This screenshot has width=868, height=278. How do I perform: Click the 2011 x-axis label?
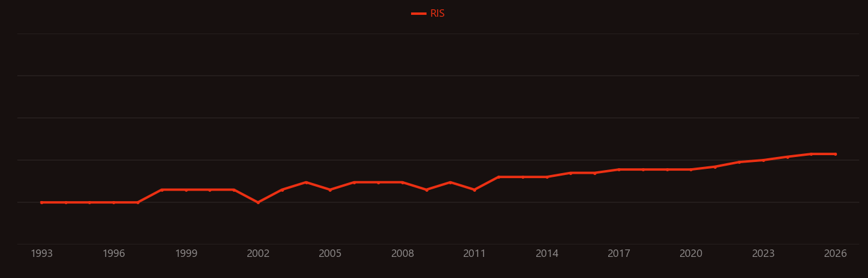tap(474, 254)
